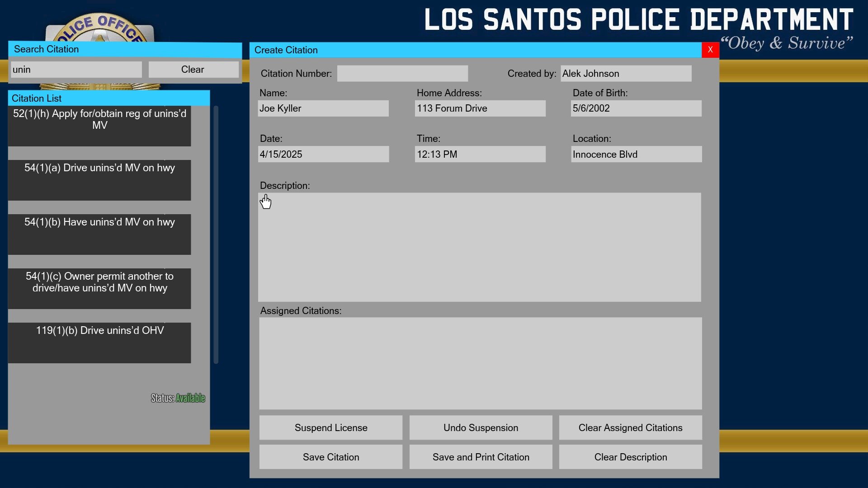Click the Citation List scrollbar
The height and width of the screenshot is (488, 868).
(216, 235)
